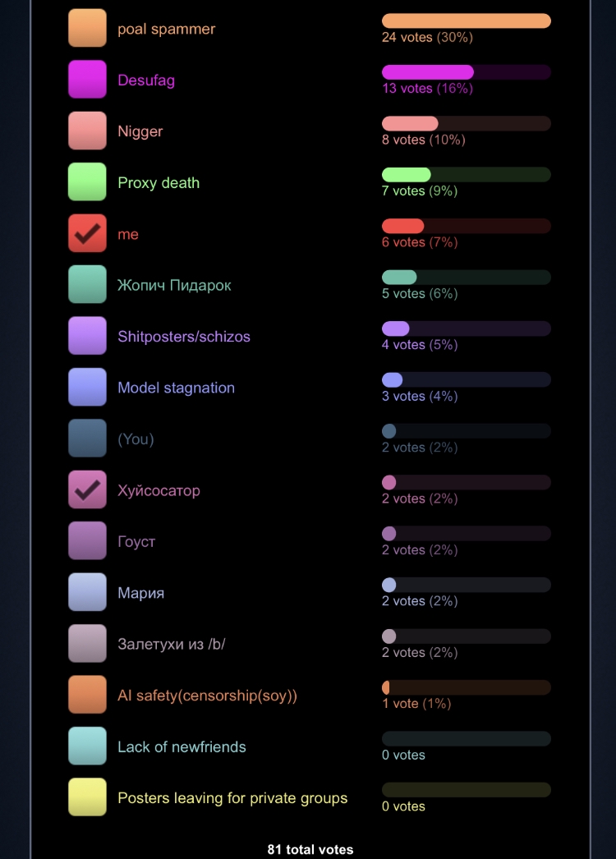This screenshot has height=859, width=616.
Task: Click the "81 total votes" text
Action: 310,850
